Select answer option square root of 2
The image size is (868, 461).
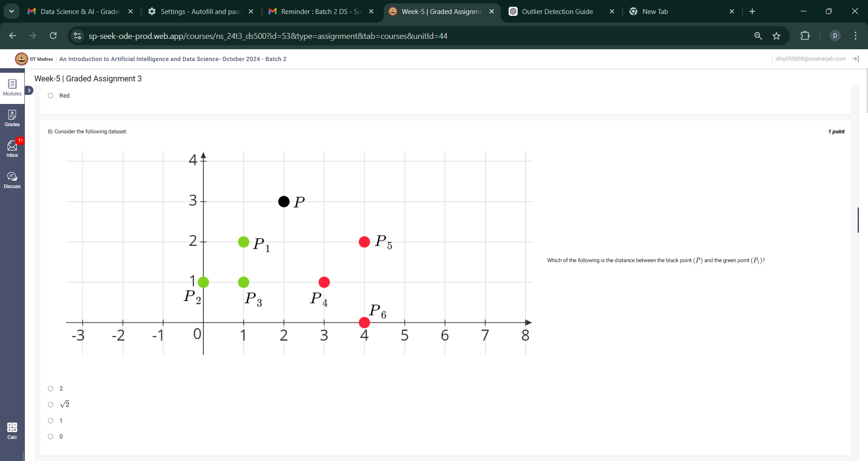click(51, 405)
